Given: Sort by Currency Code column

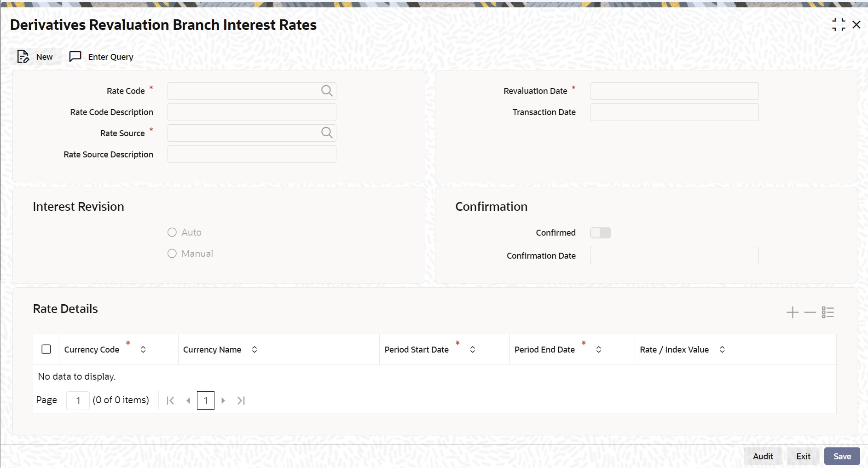Looking at the screenshot, I should 143,350.
